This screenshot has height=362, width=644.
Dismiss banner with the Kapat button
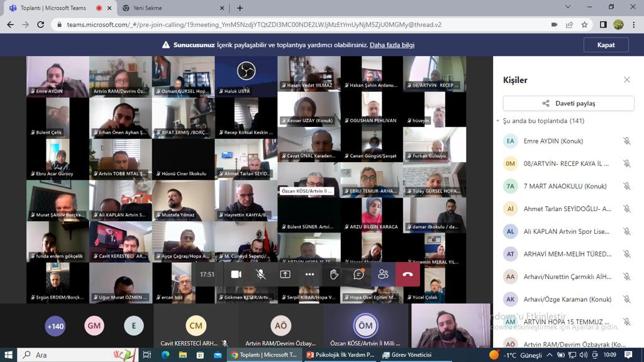tap(606, 45)
